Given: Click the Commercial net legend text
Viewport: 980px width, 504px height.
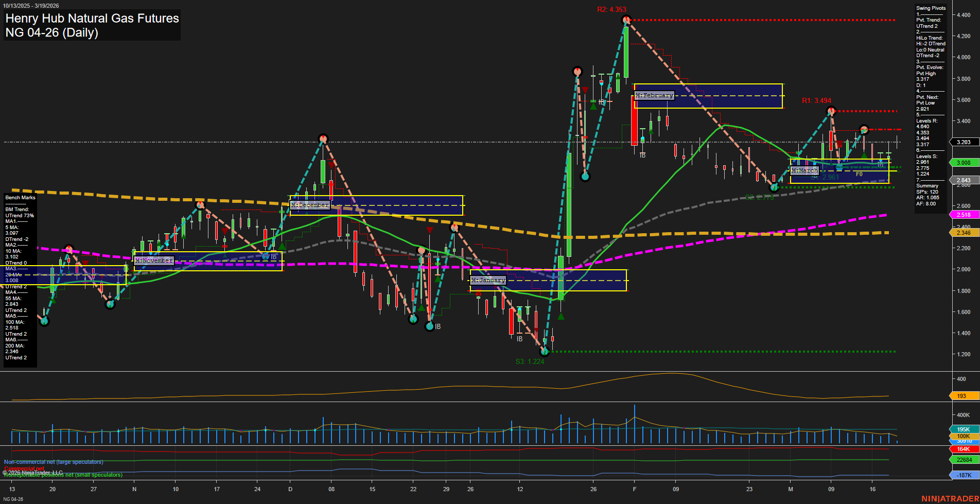Looking at the screenshot, I should coord(24,468).
